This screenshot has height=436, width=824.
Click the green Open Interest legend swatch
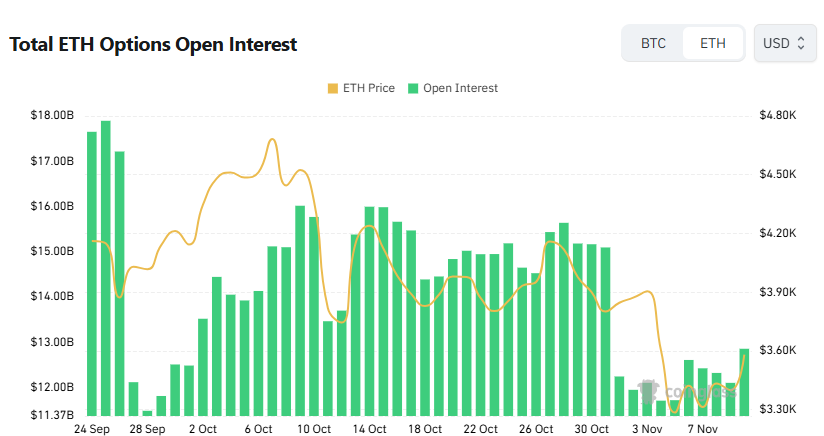412,88
